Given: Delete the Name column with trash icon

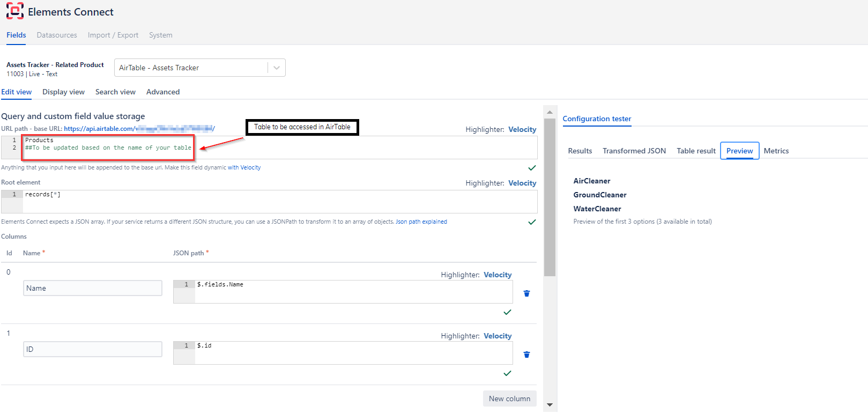Looking at the screenshot, I should (x=526, y=293).
